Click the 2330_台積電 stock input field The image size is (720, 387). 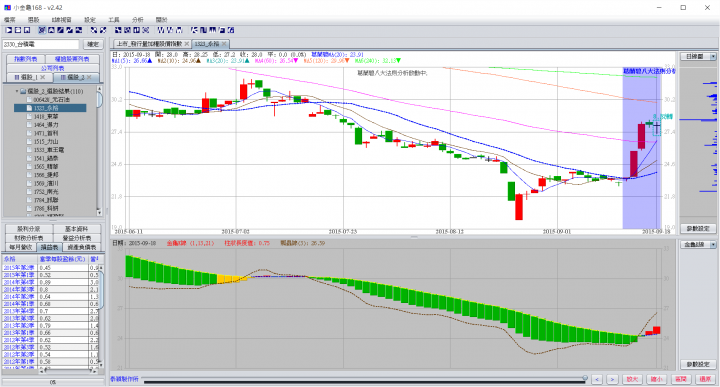(x=41, y=44)
